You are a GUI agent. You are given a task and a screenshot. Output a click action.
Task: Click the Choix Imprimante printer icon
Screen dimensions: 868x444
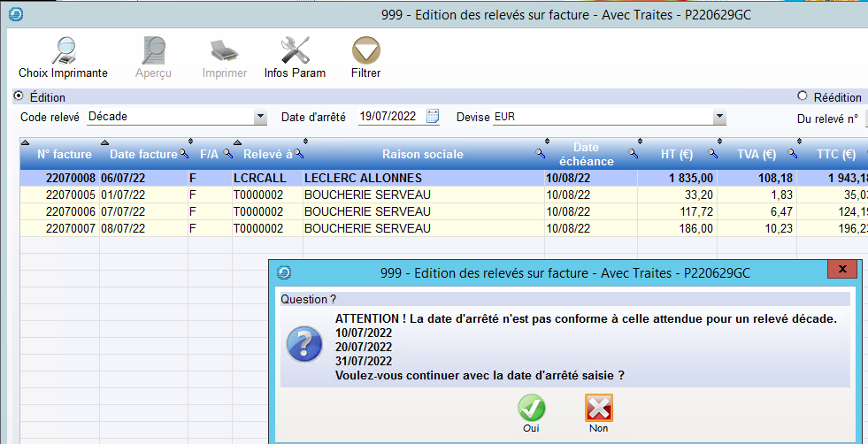click(x=63, y=50)
